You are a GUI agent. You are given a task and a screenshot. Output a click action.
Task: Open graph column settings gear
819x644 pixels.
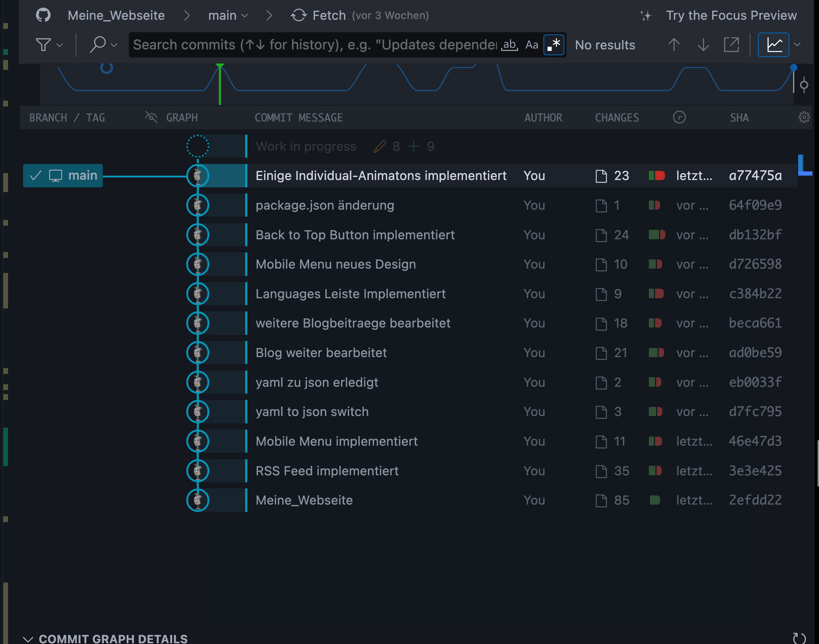pos(804,117)
